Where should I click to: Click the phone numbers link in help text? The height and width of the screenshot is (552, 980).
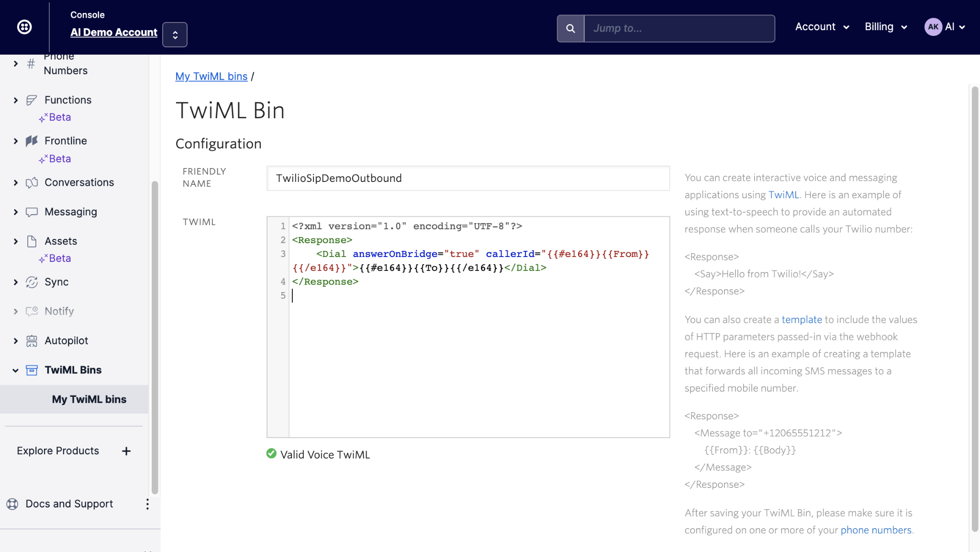(x=876, y=530)
